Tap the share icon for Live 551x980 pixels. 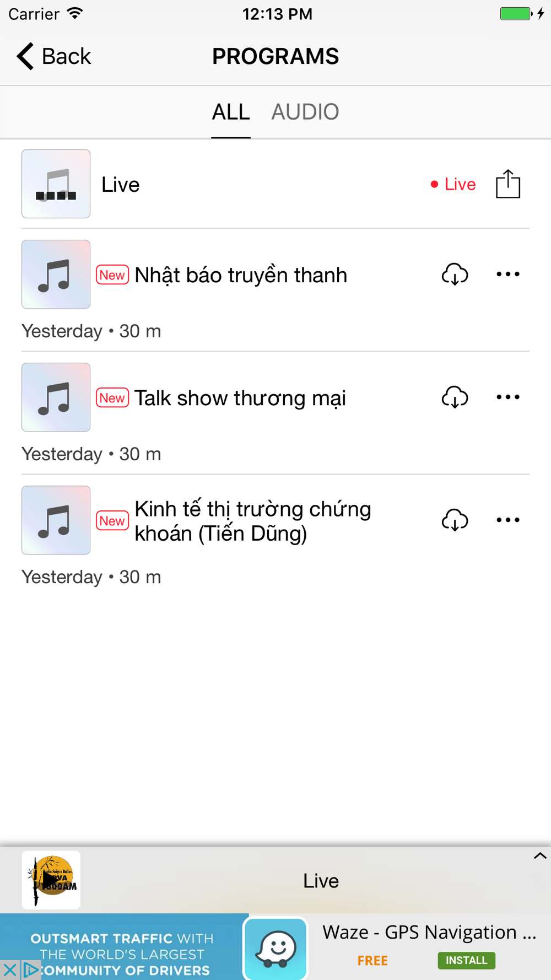[507, 184]
